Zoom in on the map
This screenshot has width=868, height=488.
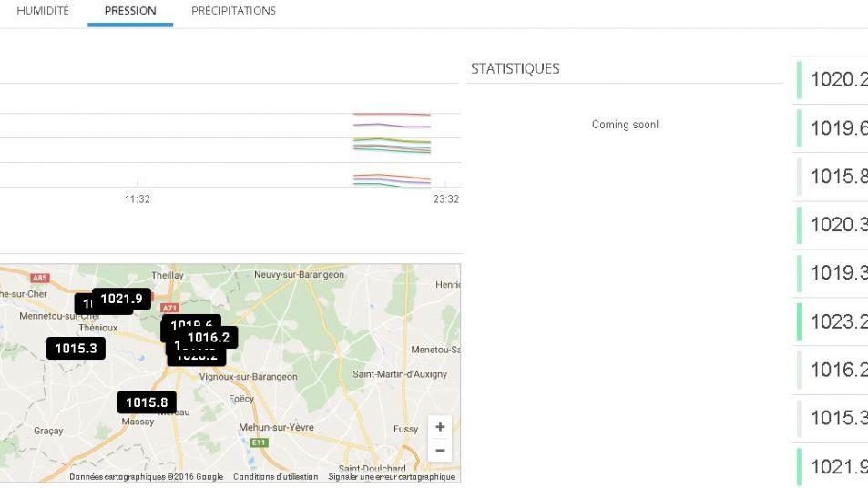[440, 427]
